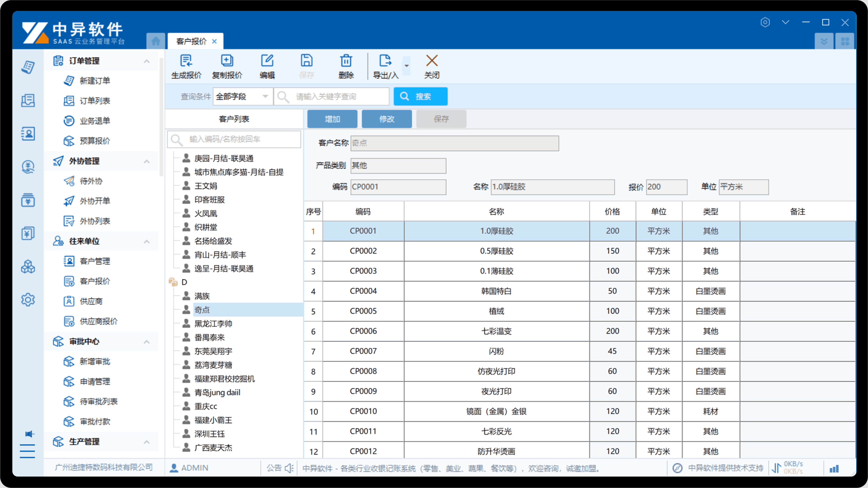Open the list/news icon in left rail

28,100
